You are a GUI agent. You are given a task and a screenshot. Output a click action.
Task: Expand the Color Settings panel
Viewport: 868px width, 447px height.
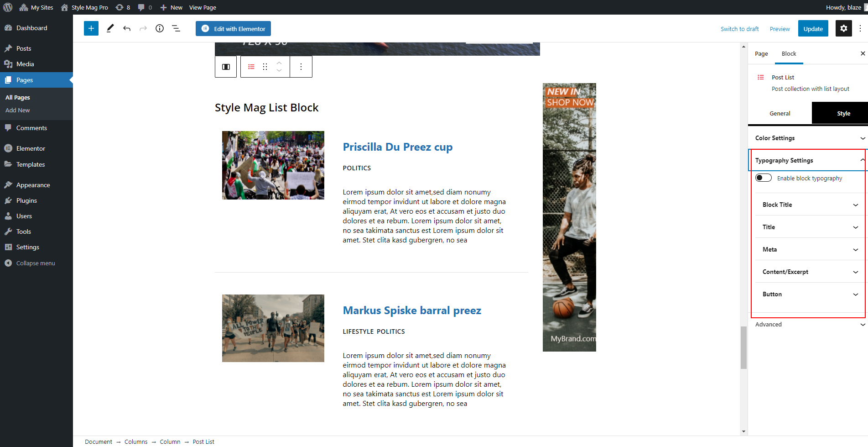[808, 138]
